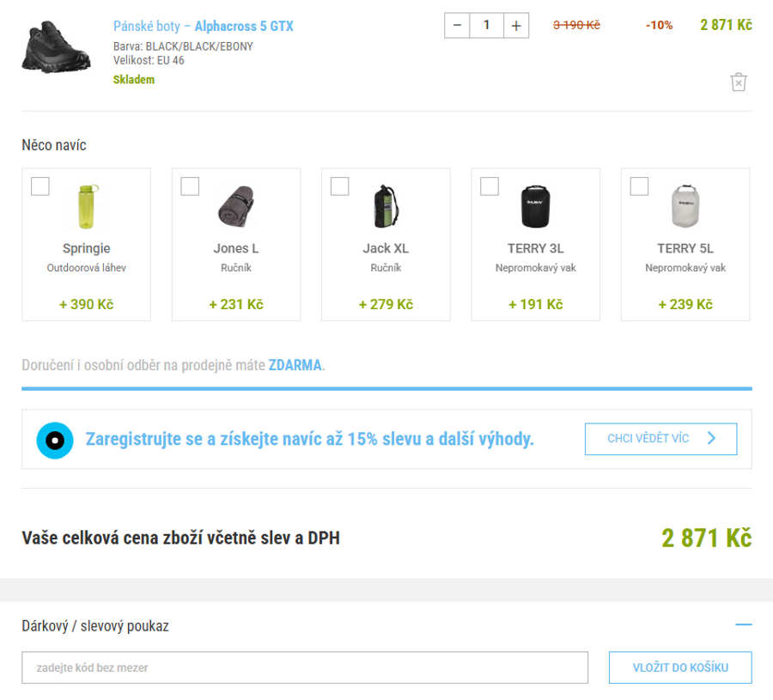
Task: Collapse the Dárkový / slevový poukaz section
Action: [743, 625]
